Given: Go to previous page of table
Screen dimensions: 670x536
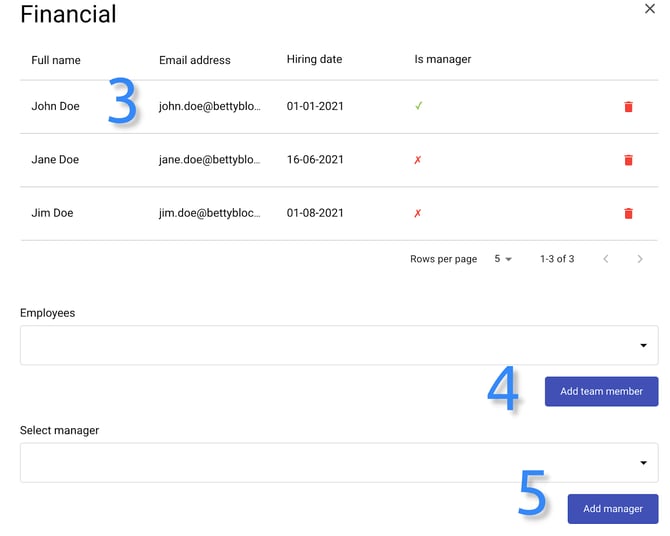Looking at the screenshot, I should (x=605, y=259).
